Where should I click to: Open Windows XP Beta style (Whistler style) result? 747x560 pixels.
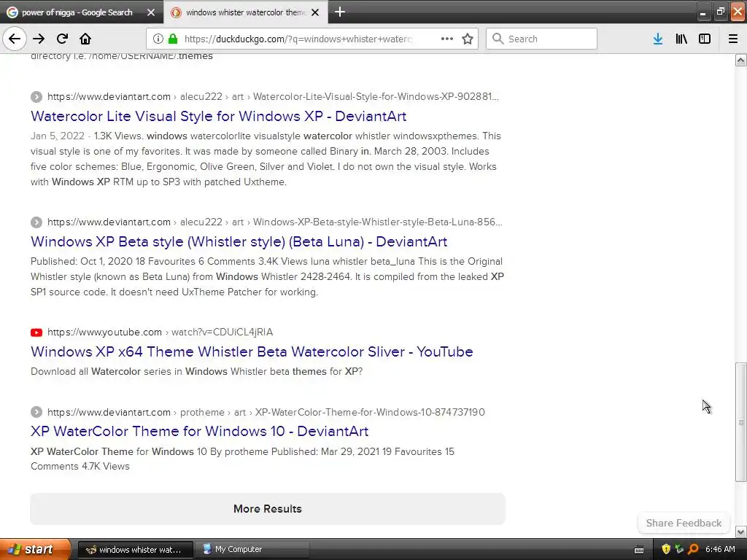coord(239,241)
